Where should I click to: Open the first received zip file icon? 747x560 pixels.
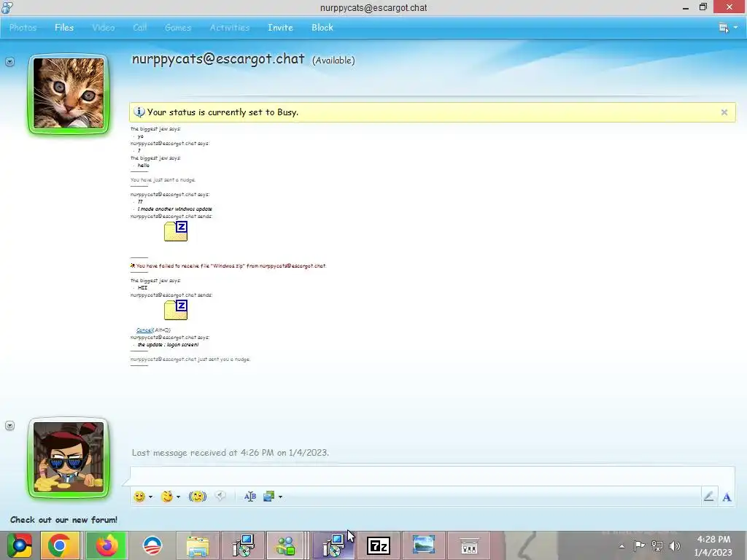176,231
